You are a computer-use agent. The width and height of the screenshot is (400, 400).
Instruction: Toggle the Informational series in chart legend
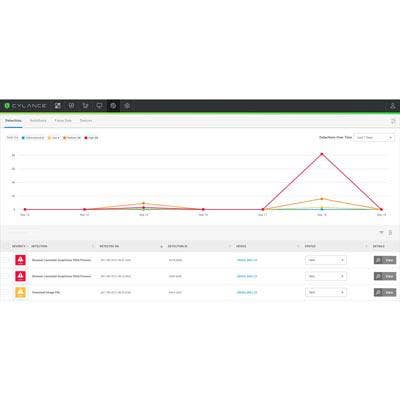point(33,138)
